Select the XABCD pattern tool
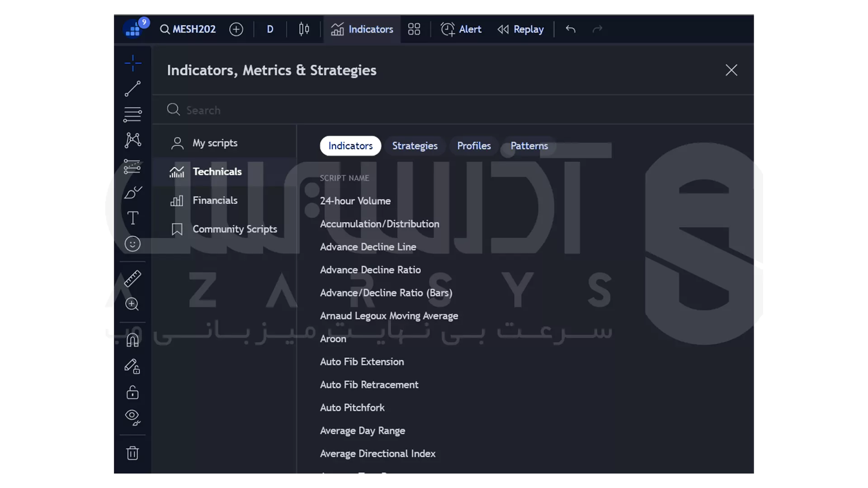The height and width of the screenshot is (488, 868). pos(132,140)
